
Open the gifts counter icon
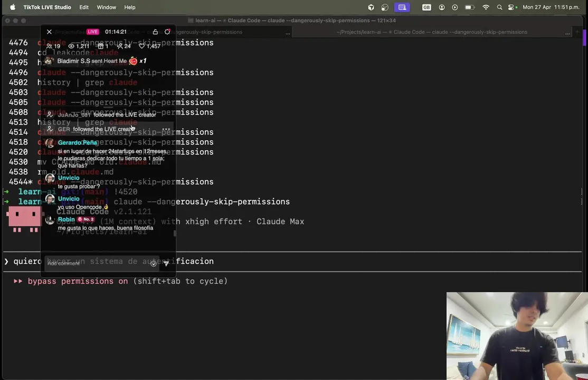pos(100,46)
